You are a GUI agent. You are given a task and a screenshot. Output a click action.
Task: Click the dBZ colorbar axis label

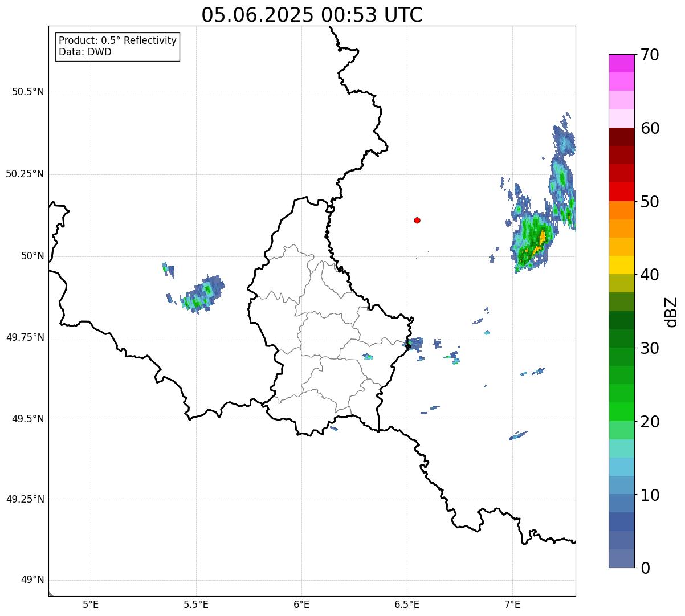[x=671, y=312]
